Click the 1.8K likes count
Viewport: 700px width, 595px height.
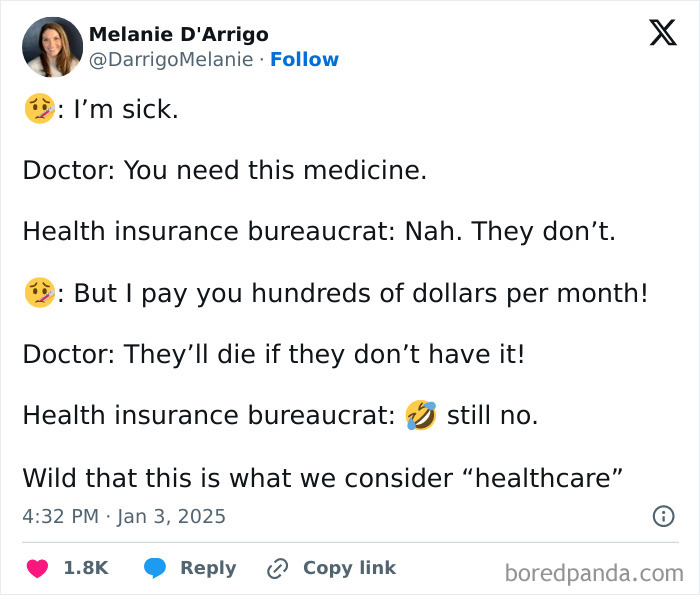coord(86,568)
